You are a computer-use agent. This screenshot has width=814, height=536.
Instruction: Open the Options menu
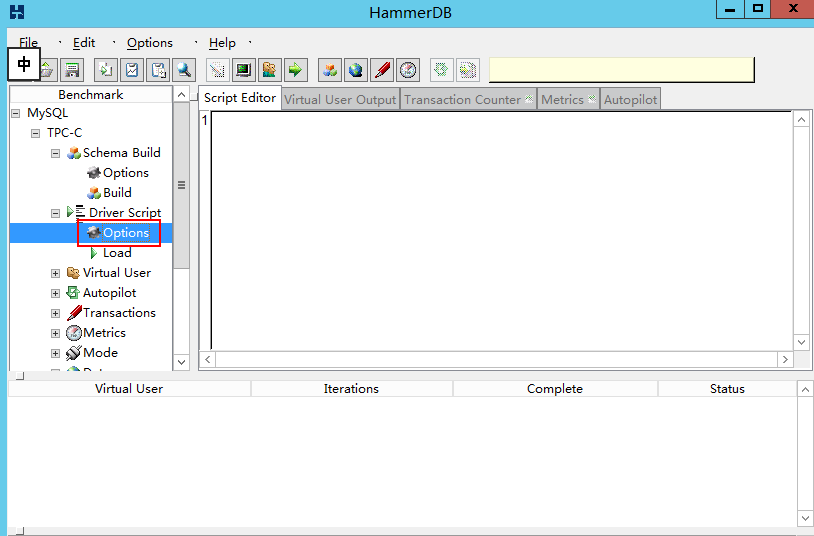point(149,43)
